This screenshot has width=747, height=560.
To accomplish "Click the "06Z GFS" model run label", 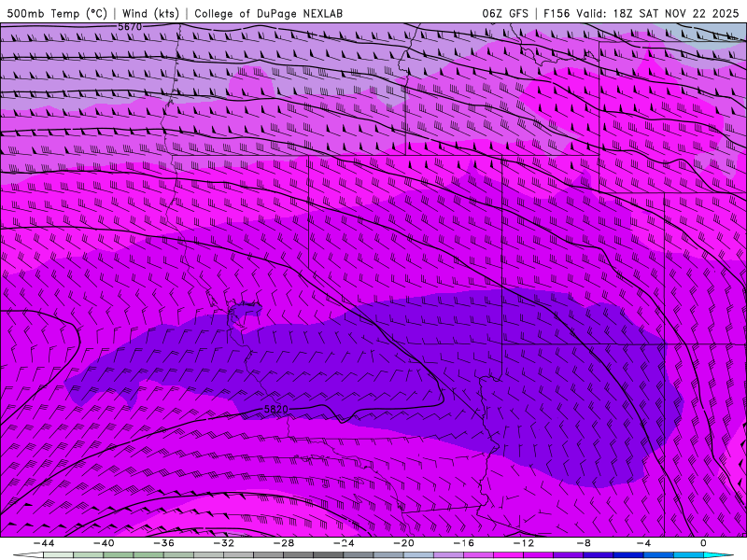I will 505,13.
